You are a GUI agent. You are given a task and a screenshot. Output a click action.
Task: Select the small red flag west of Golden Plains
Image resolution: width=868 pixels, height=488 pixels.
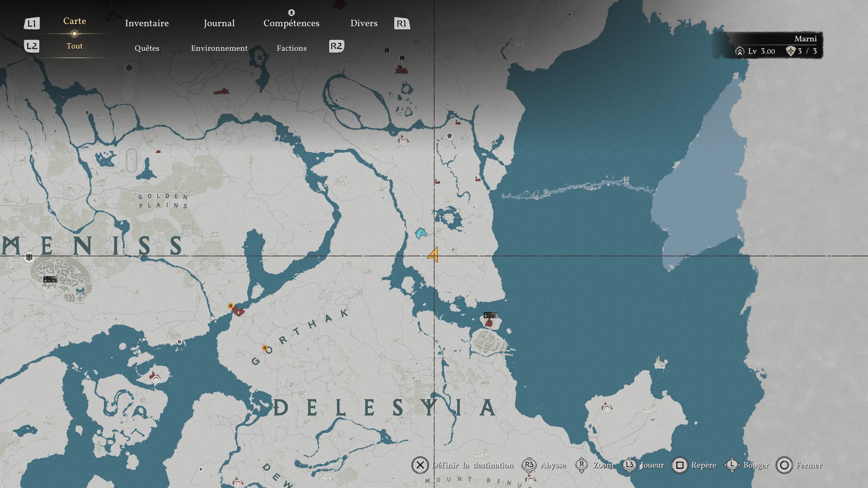click(158, 152)
